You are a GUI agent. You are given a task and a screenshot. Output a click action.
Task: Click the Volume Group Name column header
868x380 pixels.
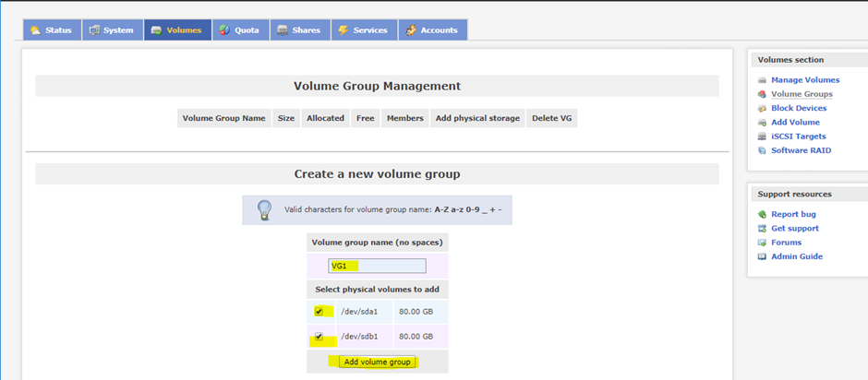pyautogui.click(x=223, y=118)
